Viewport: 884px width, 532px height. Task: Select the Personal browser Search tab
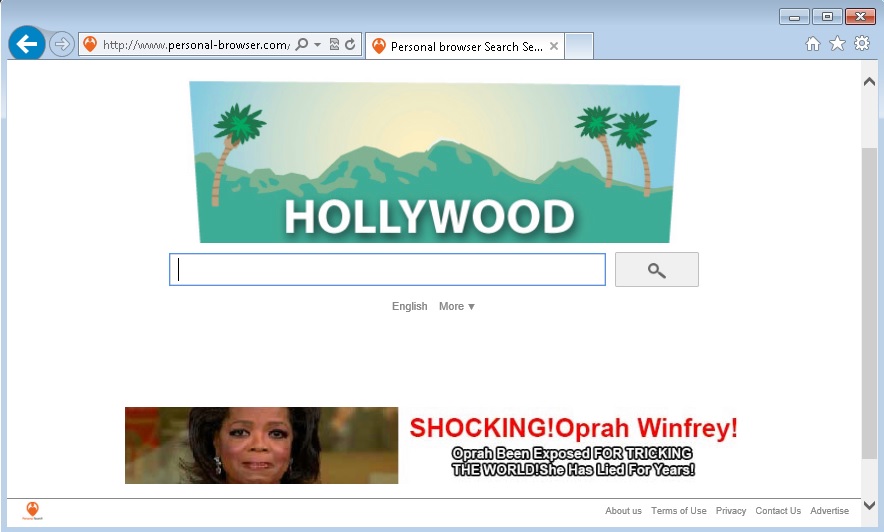pos(465,46)
